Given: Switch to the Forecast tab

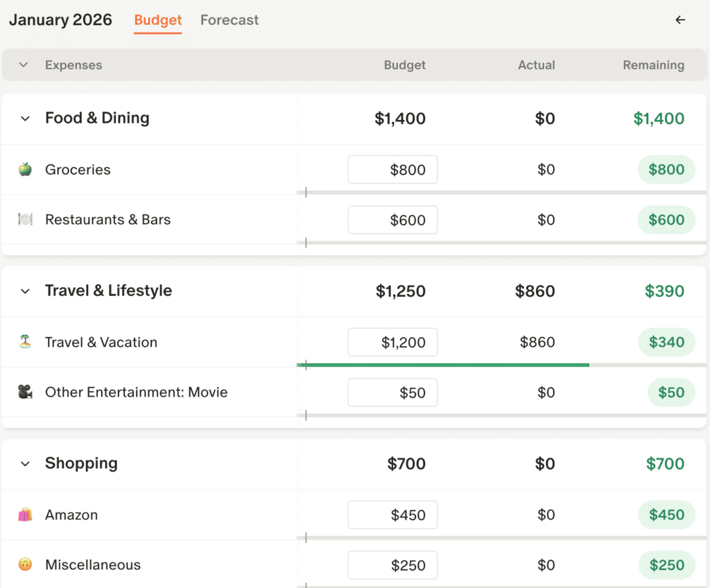Looking at the screenshot, I should pyautogui.click(x=230, y=20).
